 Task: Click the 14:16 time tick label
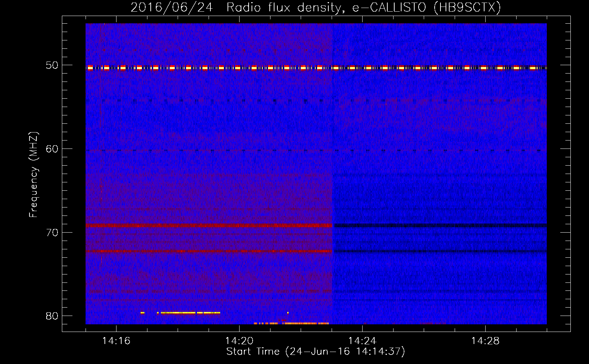[116, 341]
